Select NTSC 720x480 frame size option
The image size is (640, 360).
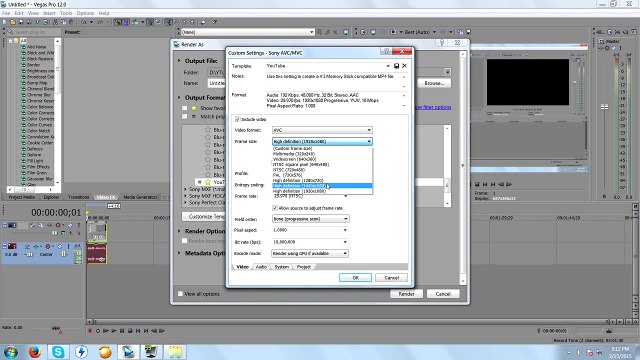click(322, 170)
